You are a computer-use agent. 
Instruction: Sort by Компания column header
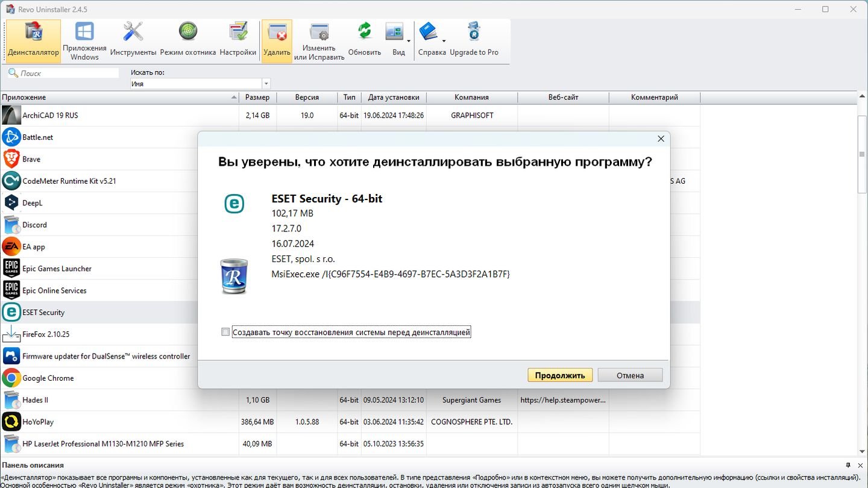click(472, 97)
